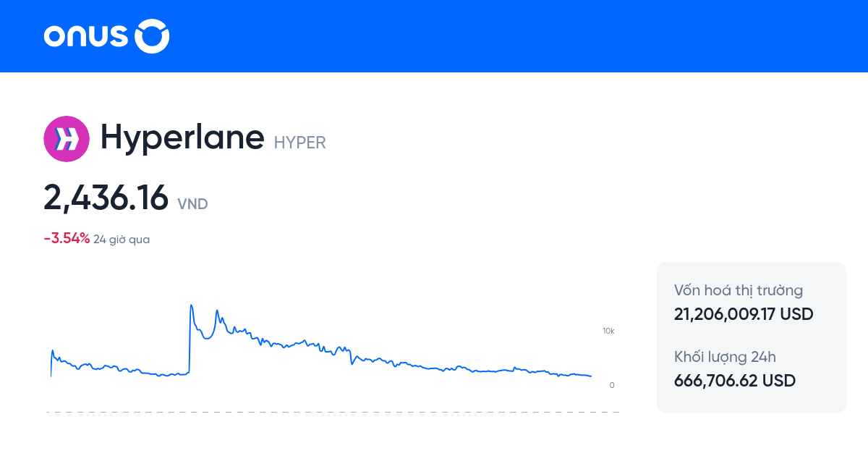Open the VND currency label

pyautogui.click(x=192, y=204)
